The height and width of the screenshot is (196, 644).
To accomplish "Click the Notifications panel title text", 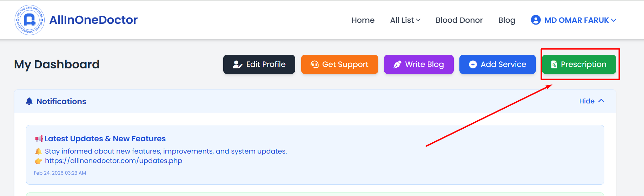I will [61, 101].
